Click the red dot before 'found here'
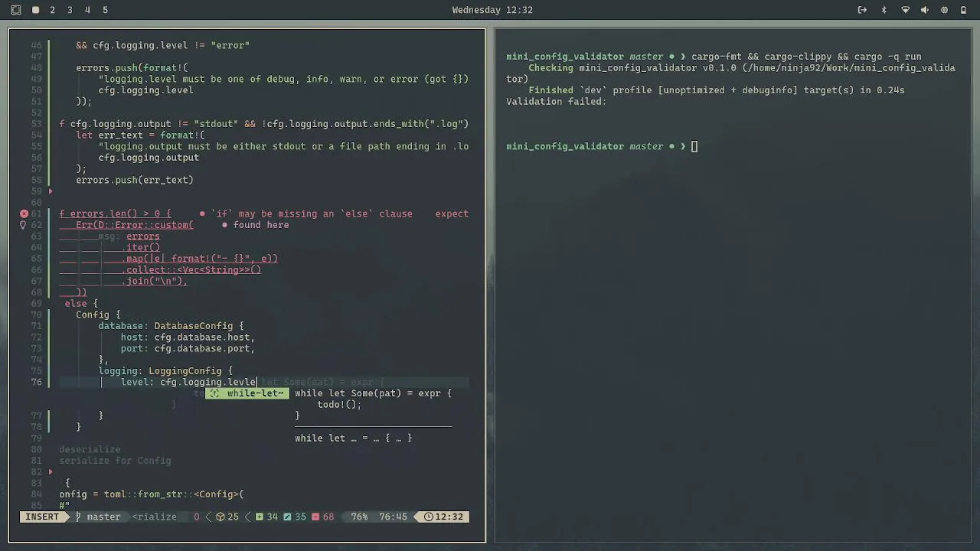The image size is (980, 551). pos(224,225)
